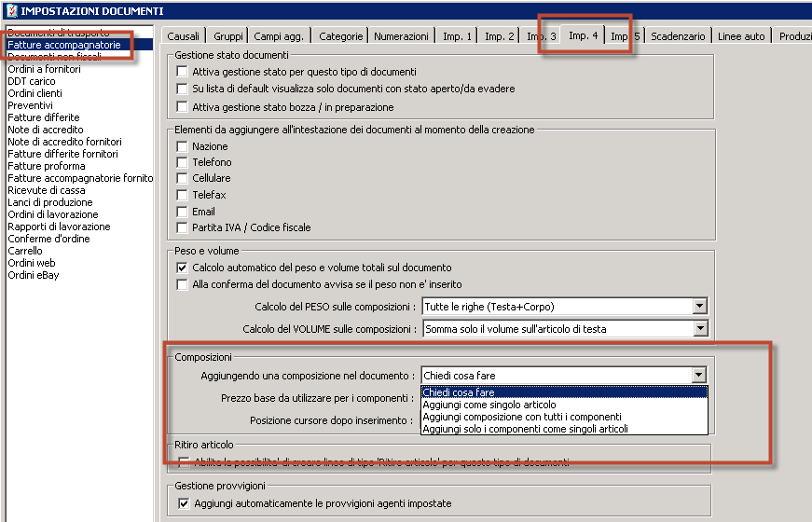The width and height of the screenshot is (812, 522).
Task: Open the Gruppi tab
Action: pos(227,36)
